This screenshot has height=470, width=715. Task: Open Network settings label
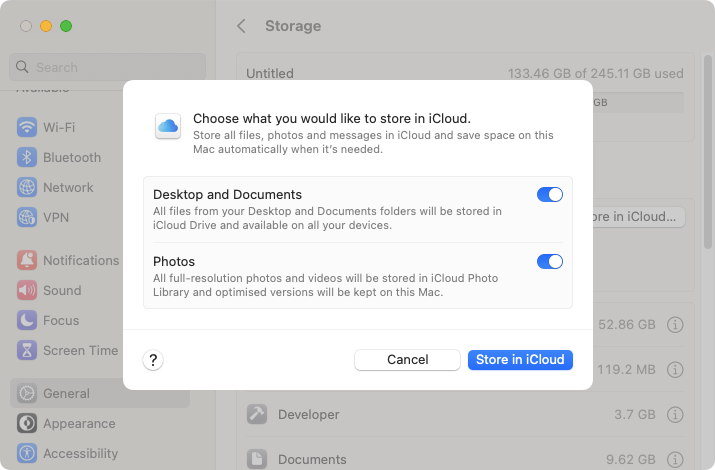point(68,187)
